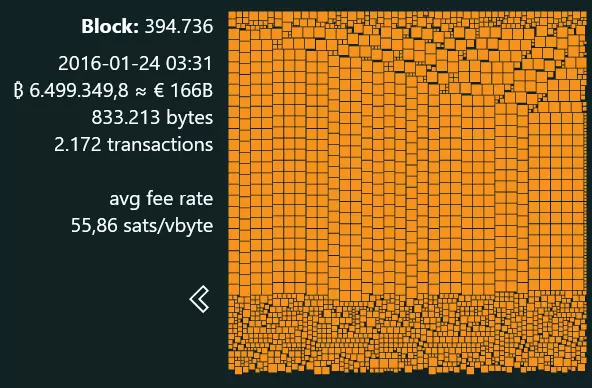Click the Bitcoin ₿ currency symbol
Screen dimensions: 592x388
click(18, 91)
